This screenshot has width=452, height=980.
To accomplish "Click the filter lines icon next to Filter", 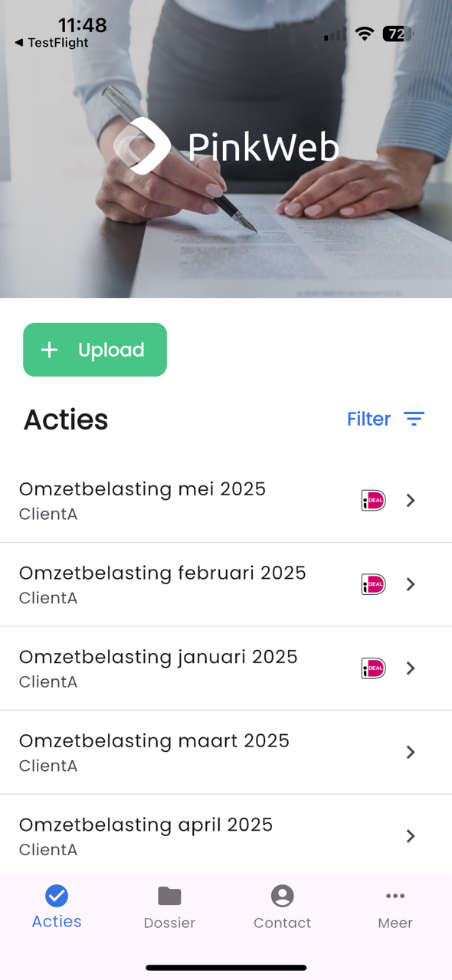I will [414, 419].
